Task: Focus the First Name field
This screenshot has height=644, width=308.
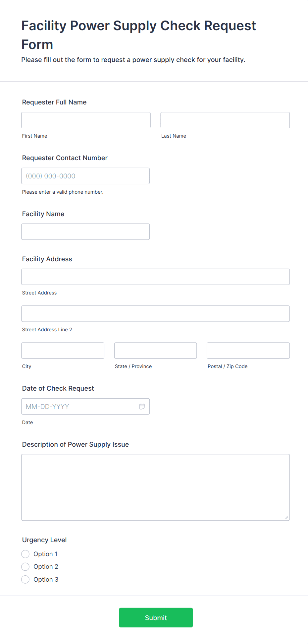Action: 86,120
